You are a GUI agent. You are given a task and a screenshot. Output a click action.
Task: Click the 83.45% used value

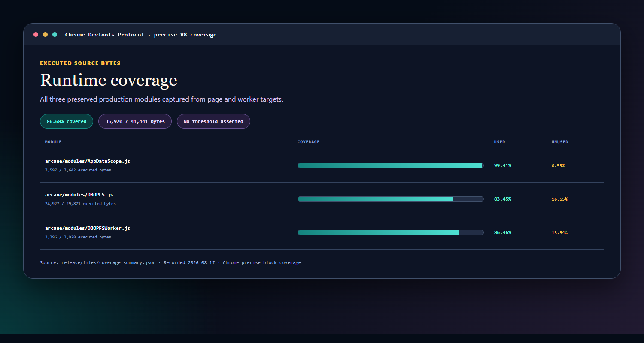coord(503,199)
